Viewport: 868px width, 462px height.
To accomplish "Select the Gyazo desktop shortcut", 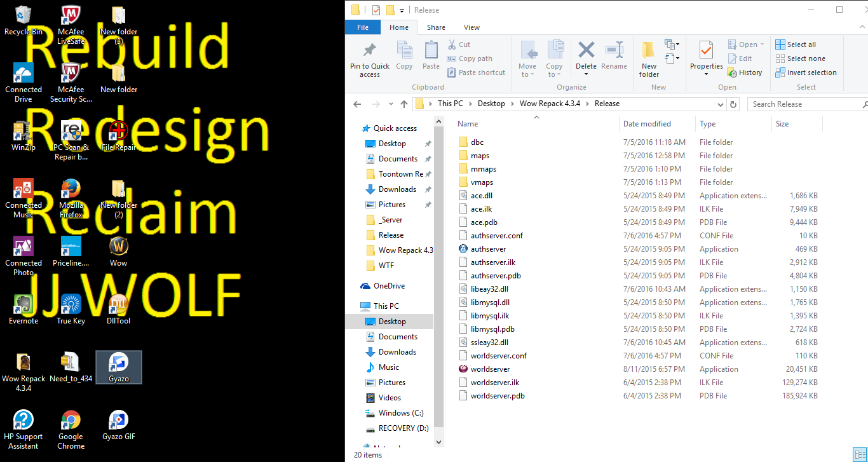I will (x=119, y=367).
